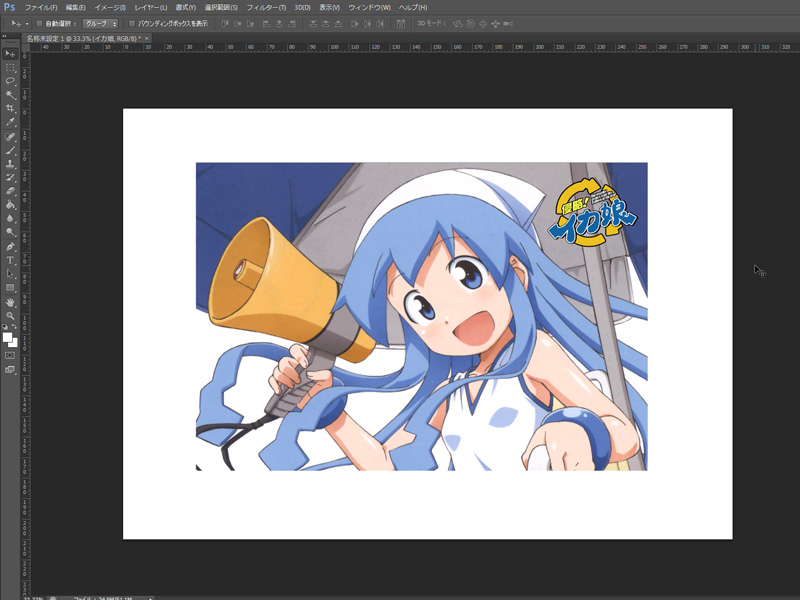Change the screen mode

coord(10,369)
